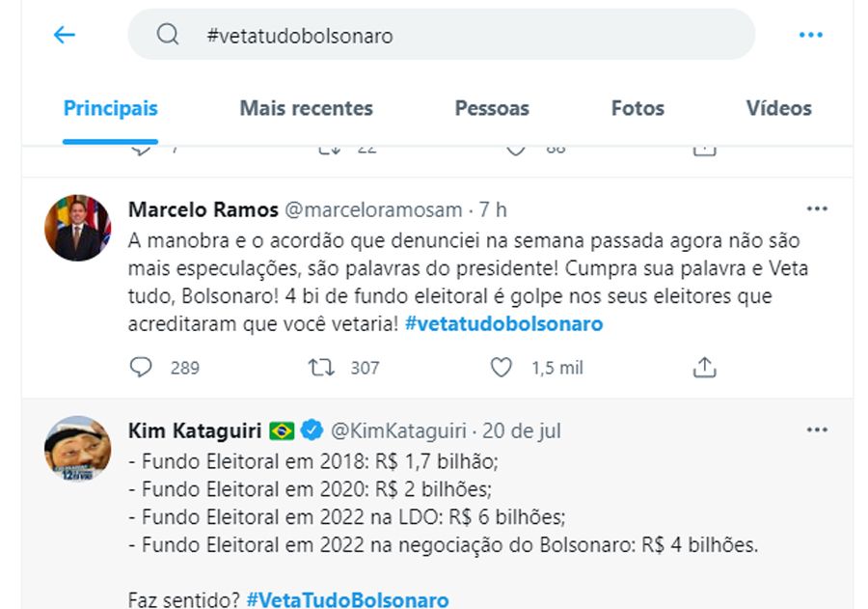Switch to the Principais tab

110,108
